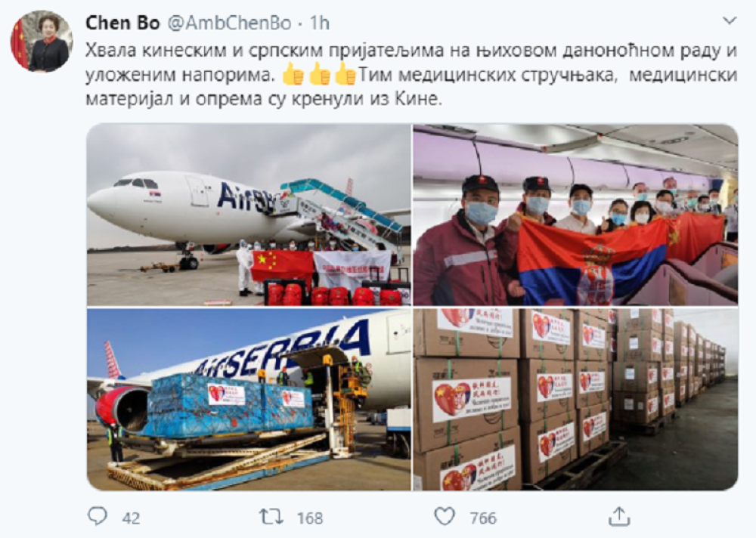
Task: Visit the @AmbChenBo handle
Action: click(229, 23)
